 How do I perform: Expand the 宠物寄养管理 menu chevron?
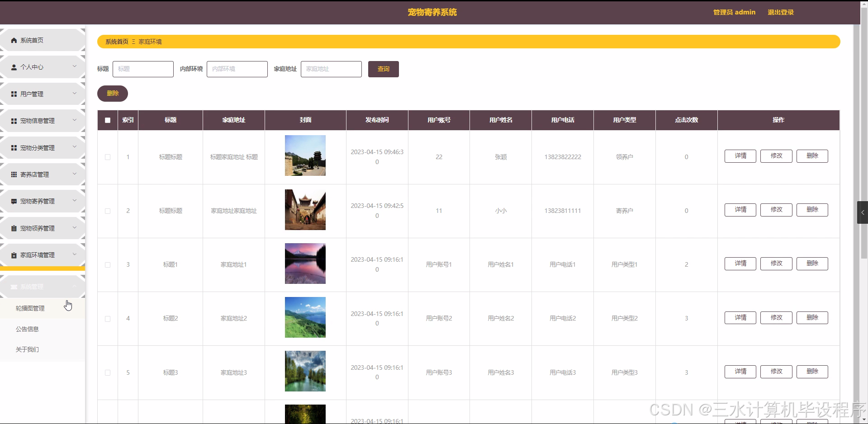(x=75, y=201)
